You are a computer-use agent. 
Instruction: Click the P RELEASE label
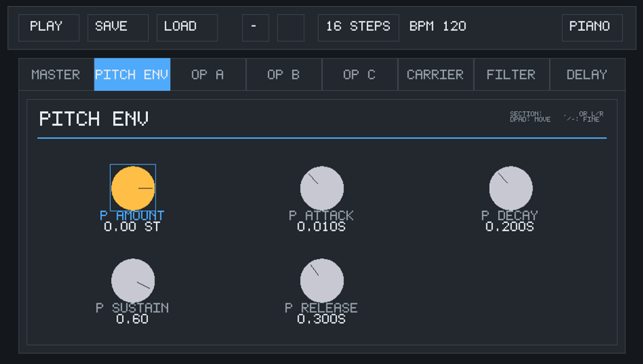[321, 308]
